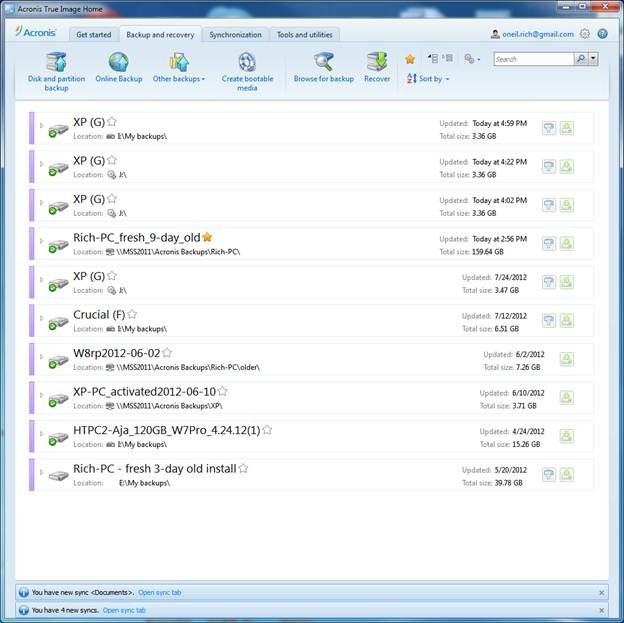
Task: Toggle favorite star for W8rp2012-06-02
Action: (x=167, y=352)
